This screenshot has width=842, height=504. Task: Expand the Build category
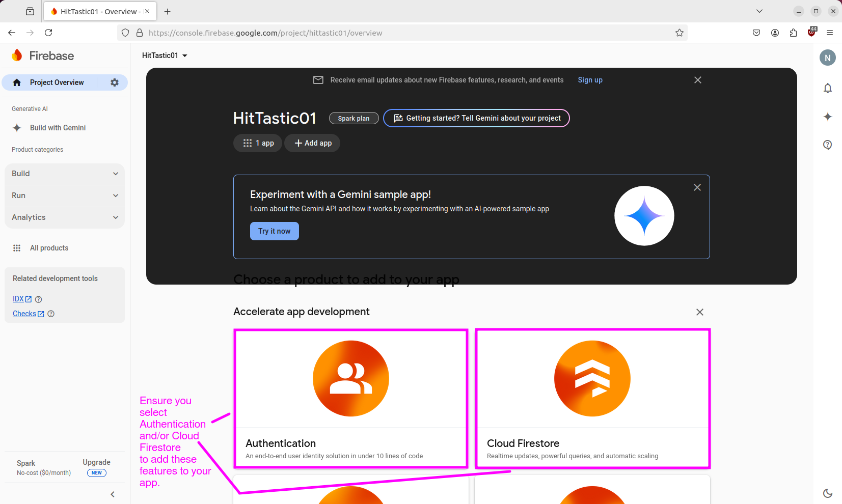[x=64, y=174]
